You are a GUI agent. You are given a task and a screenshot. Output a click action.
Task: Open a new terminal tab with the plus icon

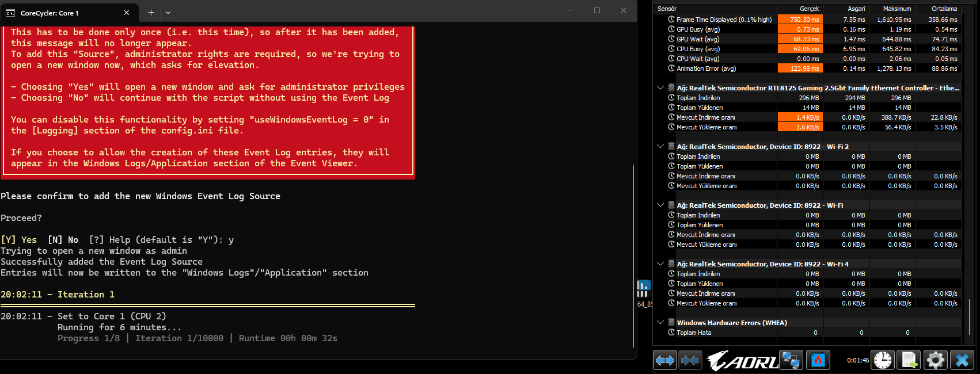(151, 12)
